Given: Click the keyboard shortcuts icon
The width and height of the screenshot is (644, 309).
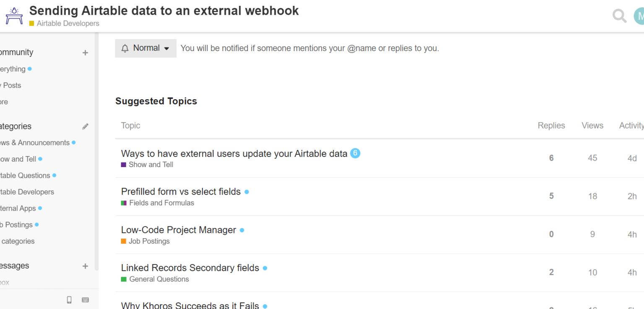Looking at the screenshot, I should [x=86, y=300].
